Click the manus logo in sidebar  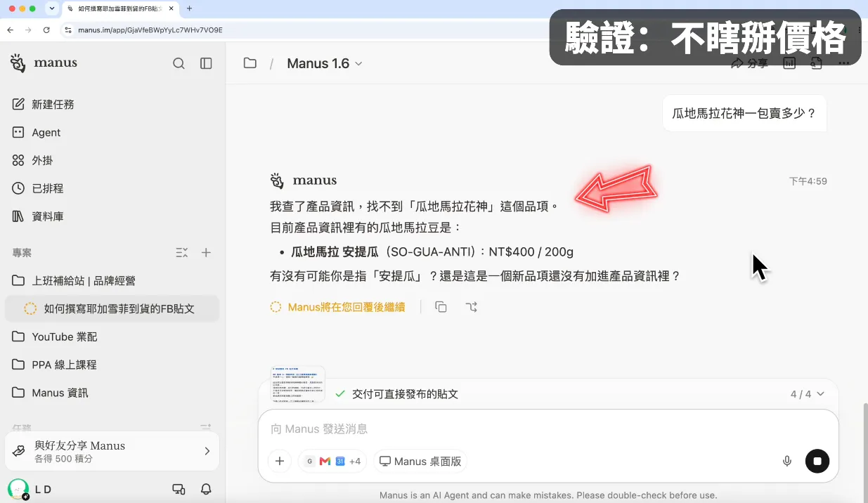[x=44, y=63]
